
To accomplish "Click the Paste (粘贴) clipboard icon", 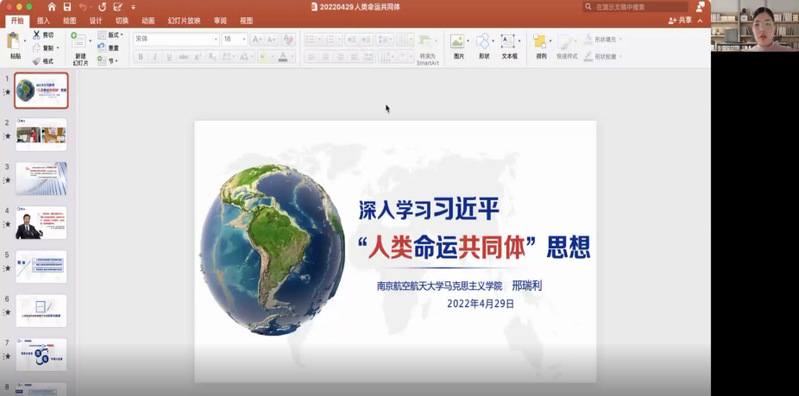I will click(13, 41).
